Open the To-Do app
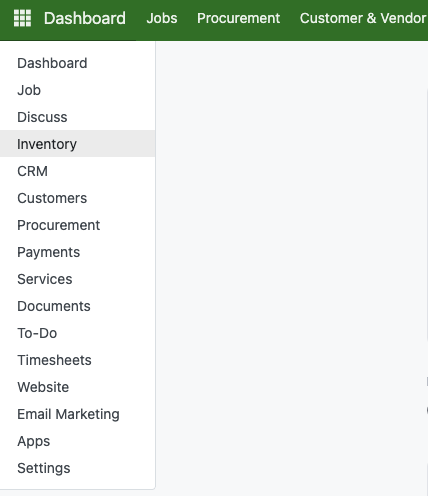The width and height of the screenshot is (428, 496). [77, 333]
